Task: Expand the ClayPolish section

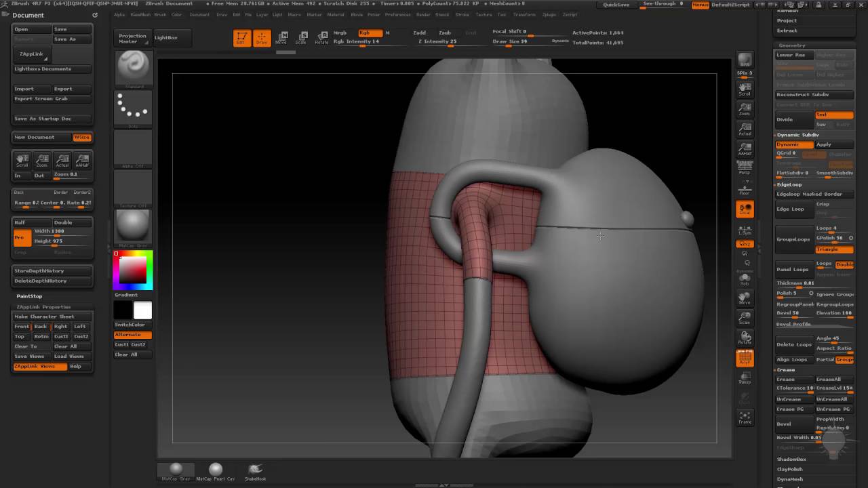Action: click(x=789, y=469)
